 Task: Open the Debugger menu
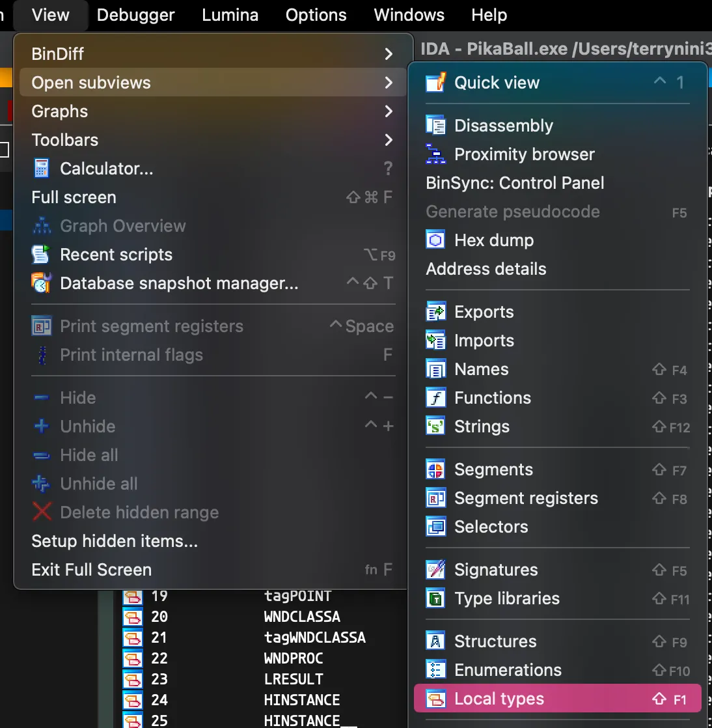[135, 15]
